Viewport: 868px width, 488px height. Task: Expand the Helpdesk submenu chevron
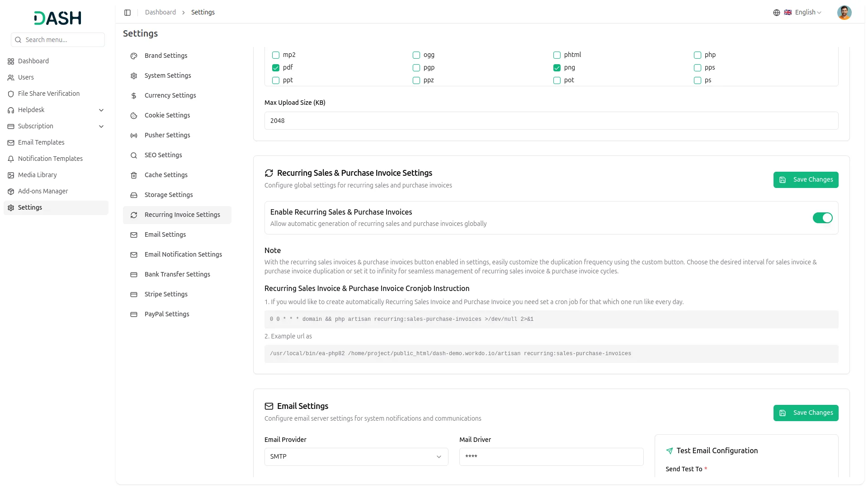point(101,110)
